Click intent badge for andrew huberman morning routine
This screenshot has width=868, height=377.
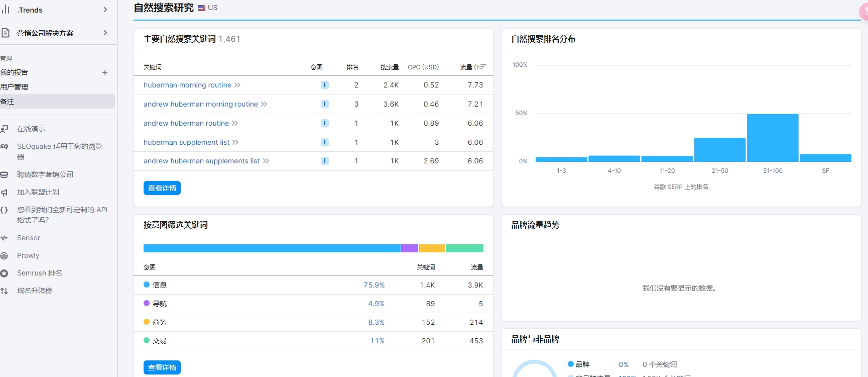325,104
